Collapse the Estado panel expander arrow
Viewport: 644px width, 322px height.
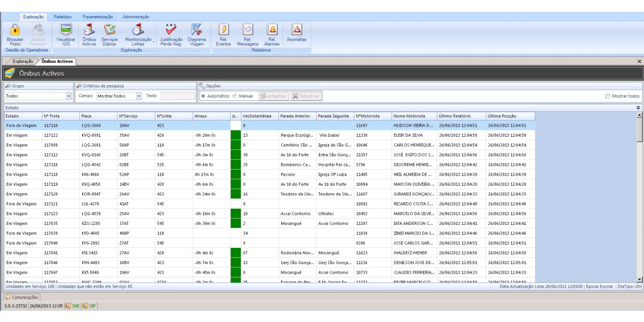point(638,108)
